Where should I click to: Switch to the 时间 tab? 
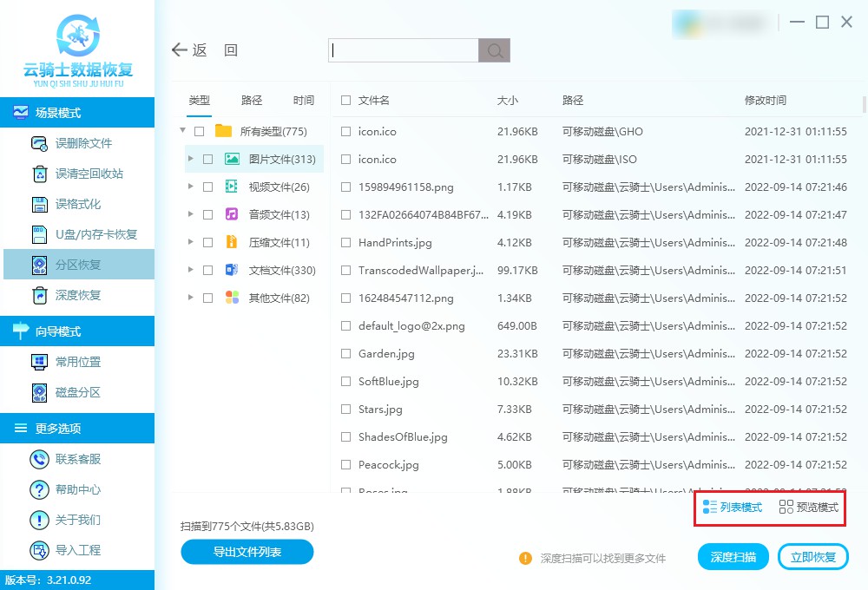pos(304,100)
